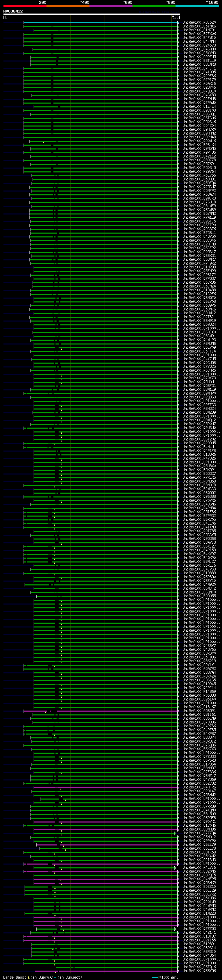Select hit label UniRef100_A7Q3E0
Image resolution: width=222 pixels, height=980 pixels.
(x=199, y=91)
